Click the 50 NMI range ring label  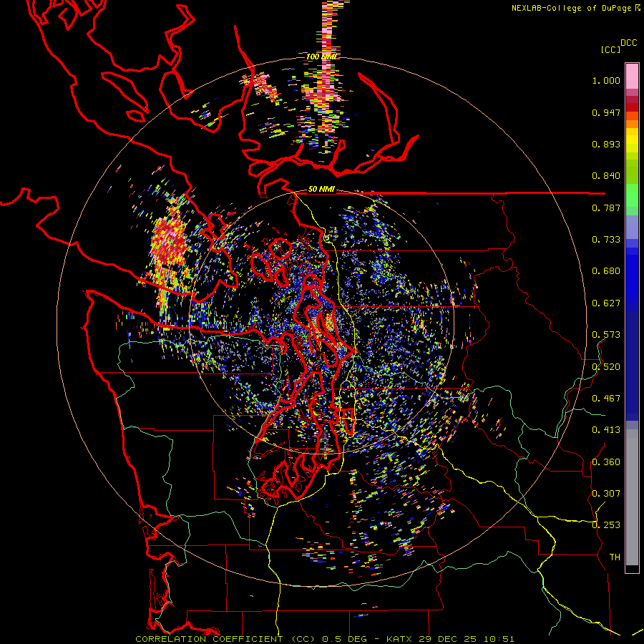tap(321, 189)
